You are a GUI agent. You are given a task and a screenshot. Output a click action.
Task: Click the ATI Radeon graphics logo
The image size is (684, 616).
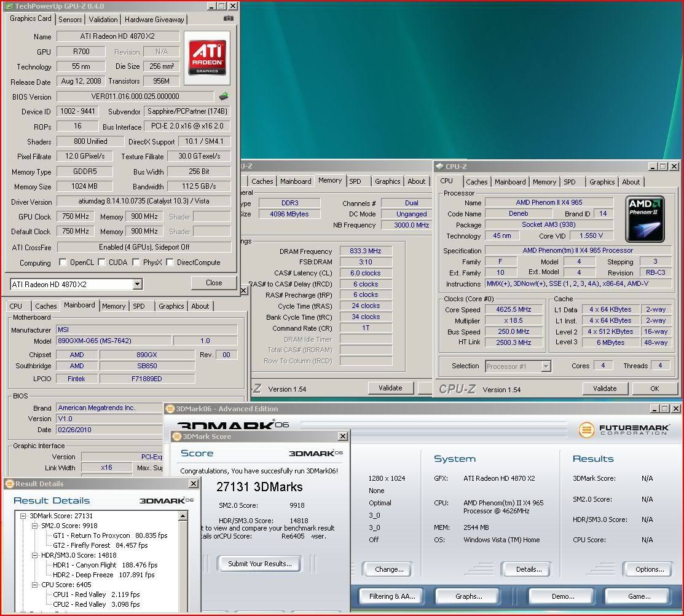[x=208, y=57]
